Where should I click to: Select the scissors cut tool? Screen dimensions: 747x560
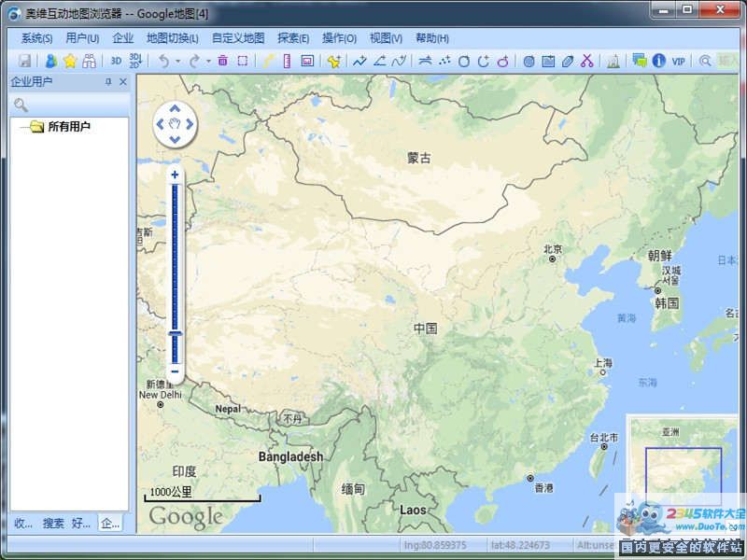pos(586,61)
